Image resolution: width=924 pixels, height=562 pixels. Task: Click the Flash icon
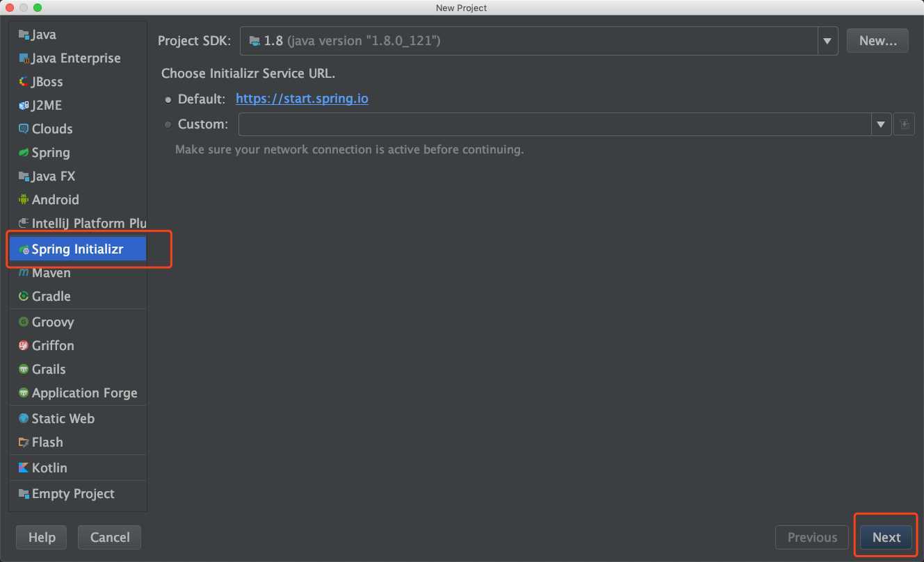tap(24, 443)
